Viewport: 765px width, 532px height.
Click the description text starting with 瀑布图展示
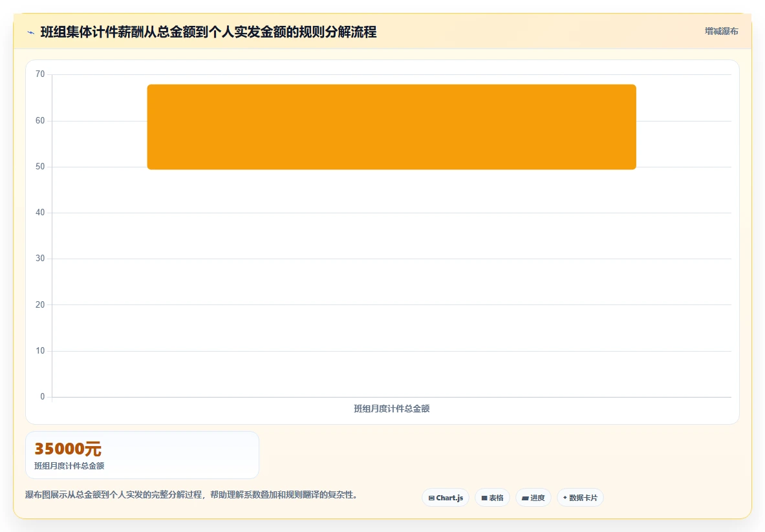coord(193,495)
